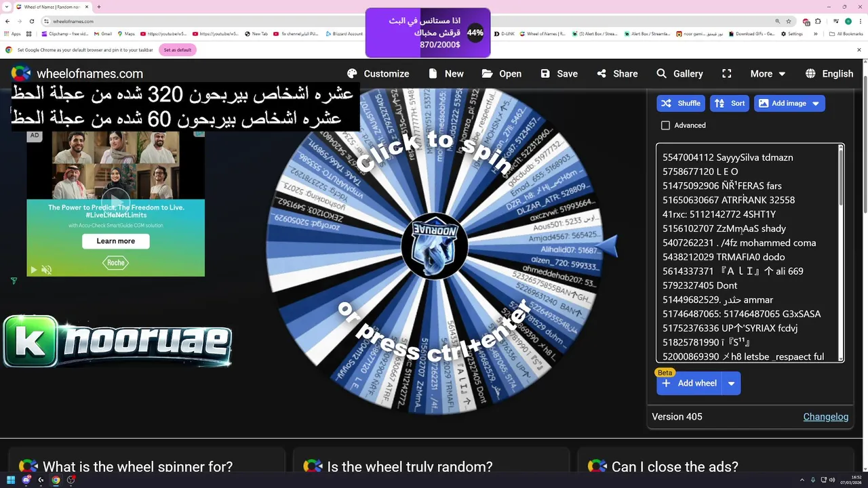Shuffle the entries list
Viewport: 868px width, 488px height.
pos(681,104)
